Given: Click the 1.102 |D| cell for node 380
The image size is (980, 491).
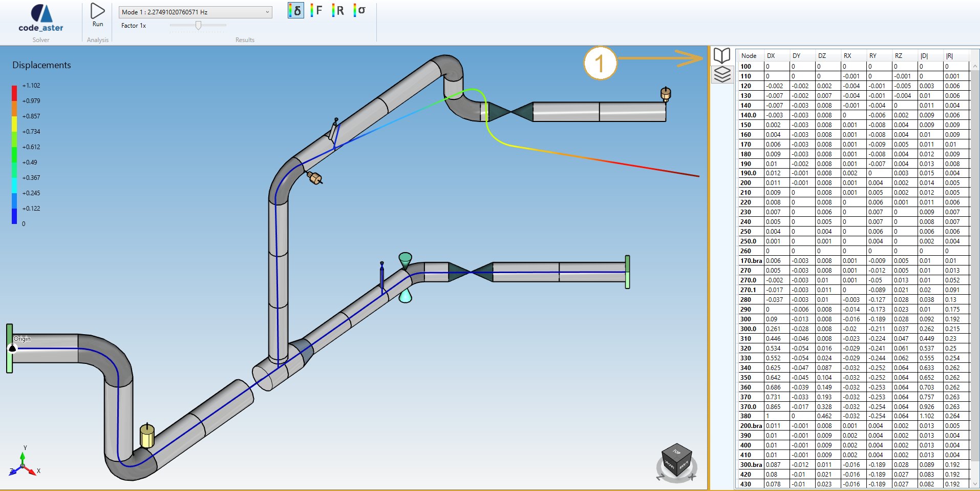Looking at the screenshot, I should click(x=930, y=416).
